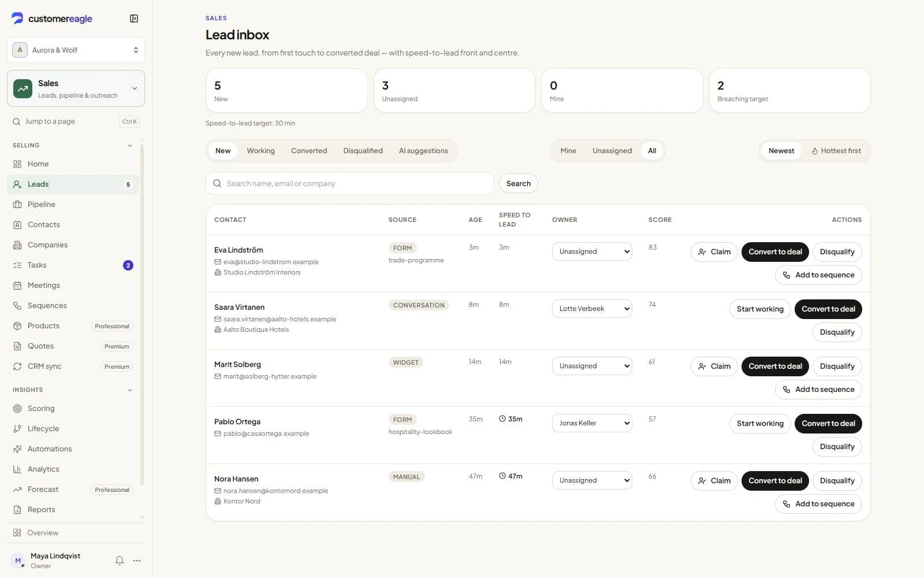The width and height of the screenshot is (924, 578).
Task: Filter leads to Mine
Action: coord(568,151)
